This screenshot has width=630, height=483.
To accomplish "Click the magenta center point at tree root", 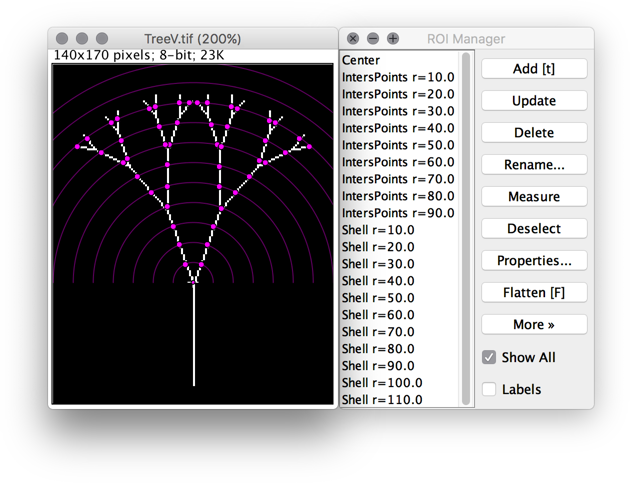I will point(193,283).
